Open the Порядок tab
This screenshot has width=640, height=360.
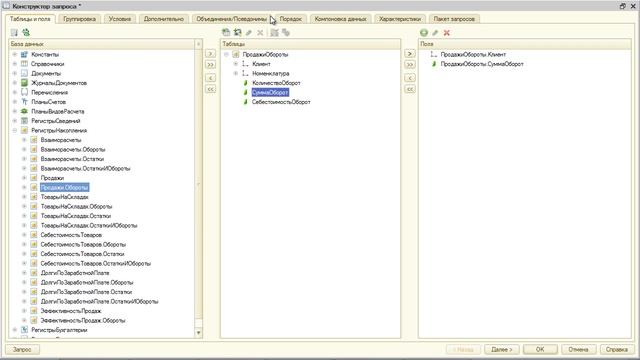pyautogui.click(x=291, y=19)
